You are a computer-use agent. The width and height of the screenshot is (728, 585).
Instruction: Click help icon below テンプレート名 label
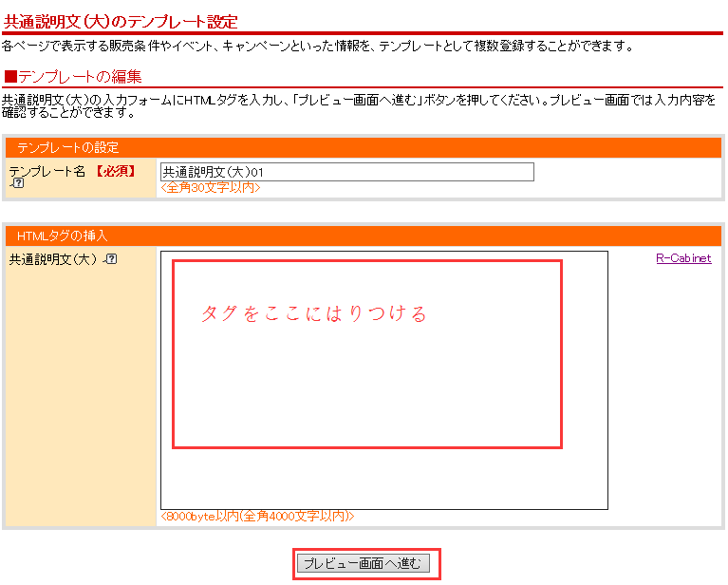click(17, 183)
